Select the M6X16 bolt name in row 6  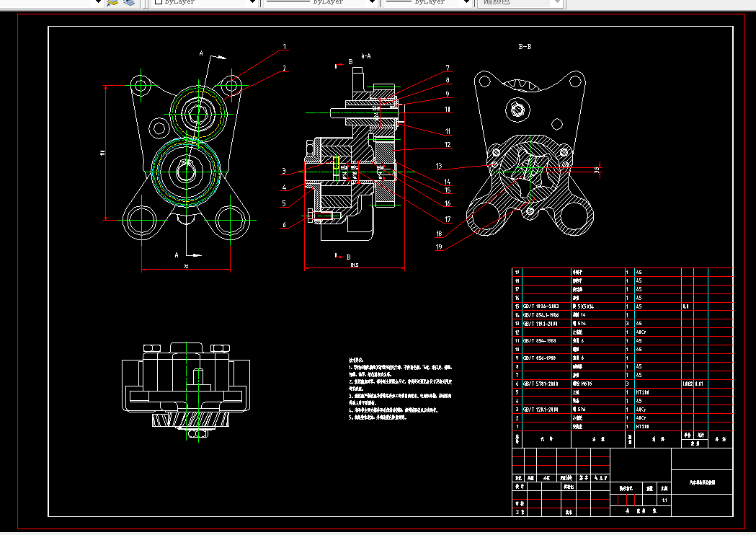tap(582, 384)
